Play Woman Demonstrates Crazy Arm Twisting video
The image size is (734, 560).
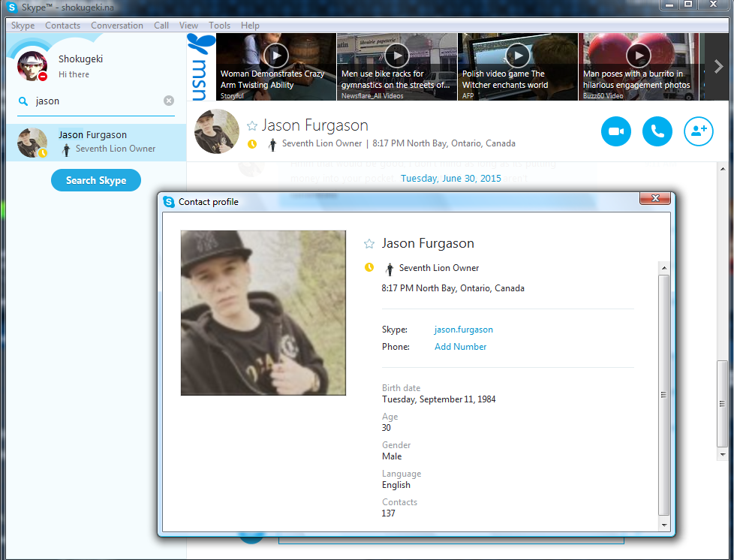pos(276,56)
